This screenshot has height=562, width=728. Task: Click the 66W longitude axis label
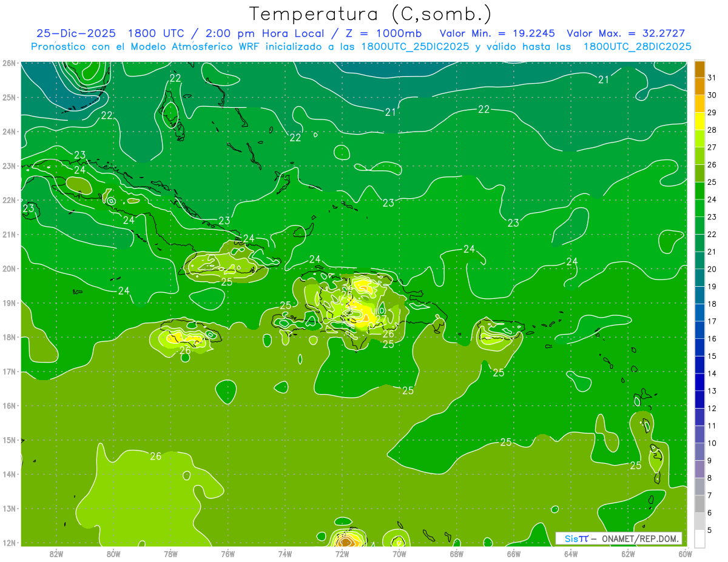514,553
